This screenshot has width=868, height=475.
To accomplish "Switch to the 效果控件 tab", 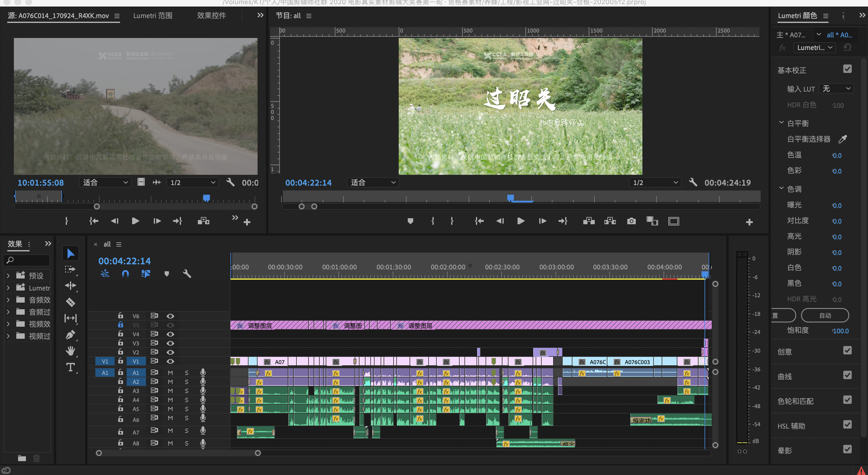I will pyautogui.click(x=211, y=15).
